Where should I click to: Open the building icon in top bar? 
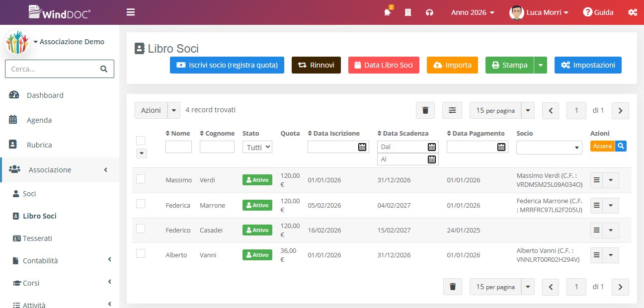[x=408, y=12]
